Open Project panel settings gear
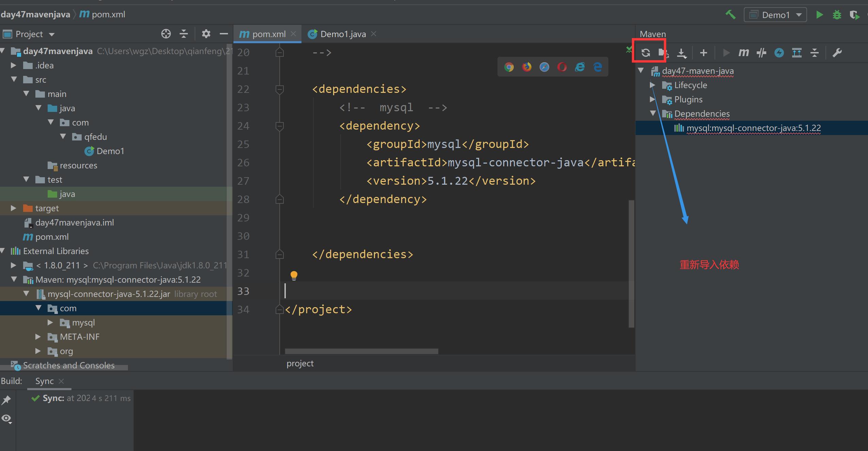Screen dimensions: 868x451 [206, 34]
